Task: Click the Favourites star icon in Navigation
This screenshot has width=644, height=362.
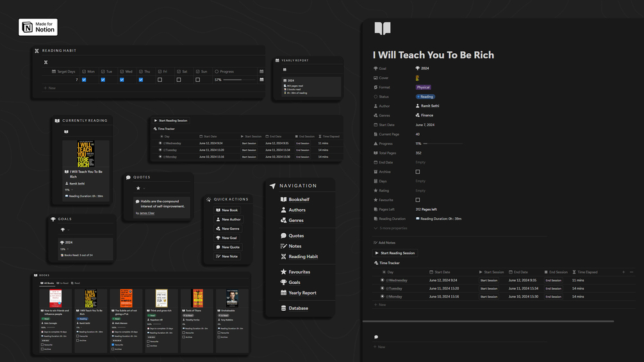Action: tap(283, 272)
